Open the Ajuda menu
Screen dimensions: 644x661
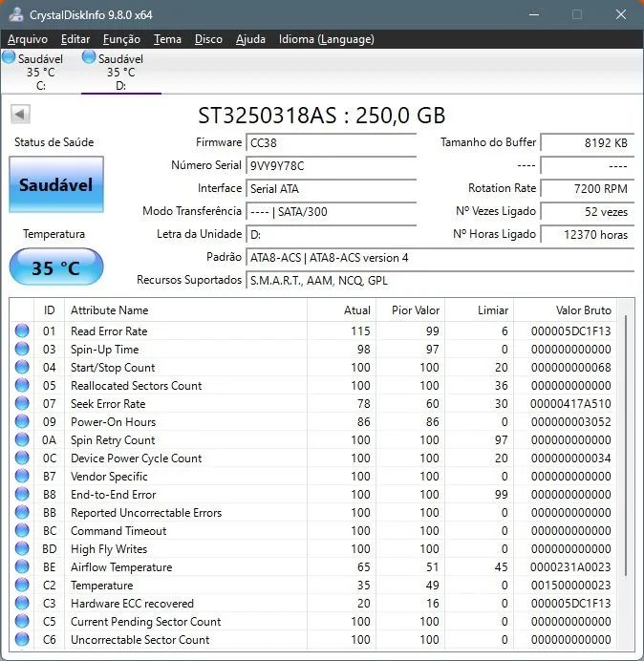(x=250, y=39)
